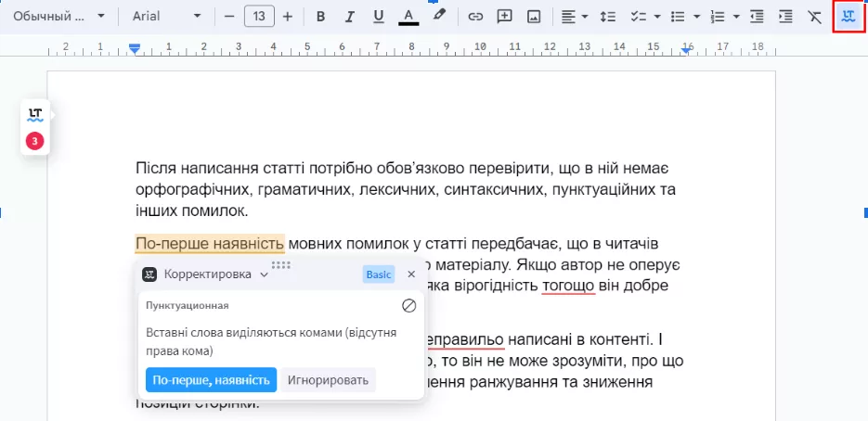
Task: Click the right indent marker on the ruler
Action: [x=687, y=50]
